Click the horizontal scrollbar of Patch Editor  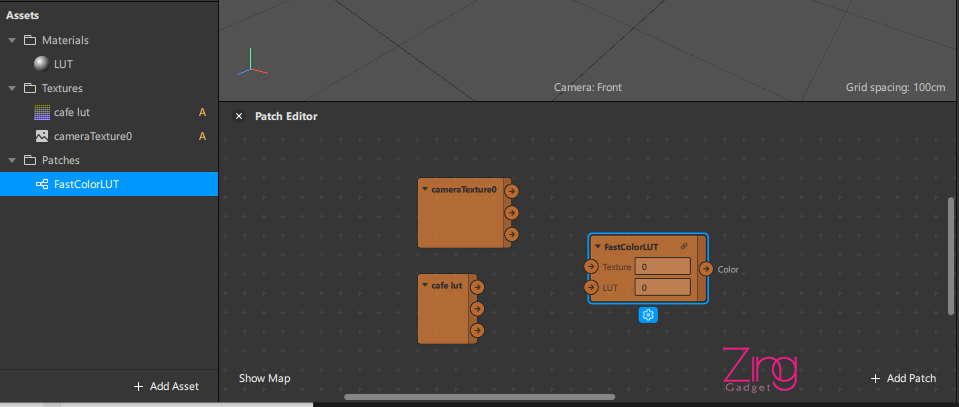tap(480, 397)
